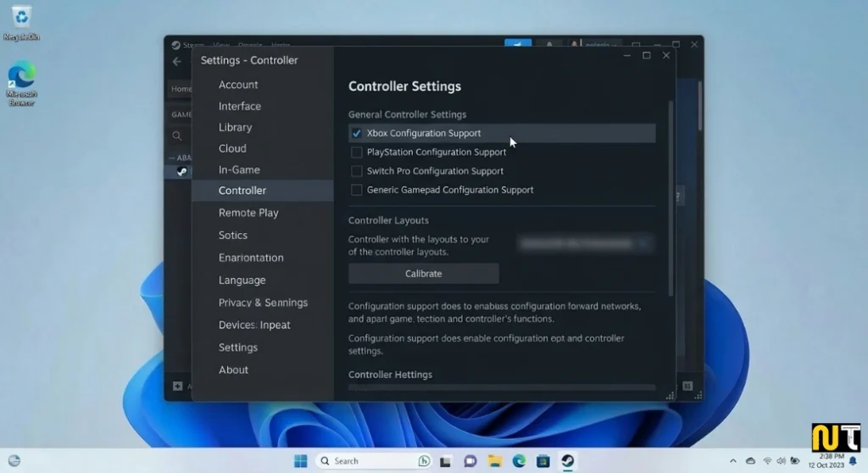868x473 pixels.
Task: Open File Explorer from the taskbar
Action: click(x=494, y=461)
